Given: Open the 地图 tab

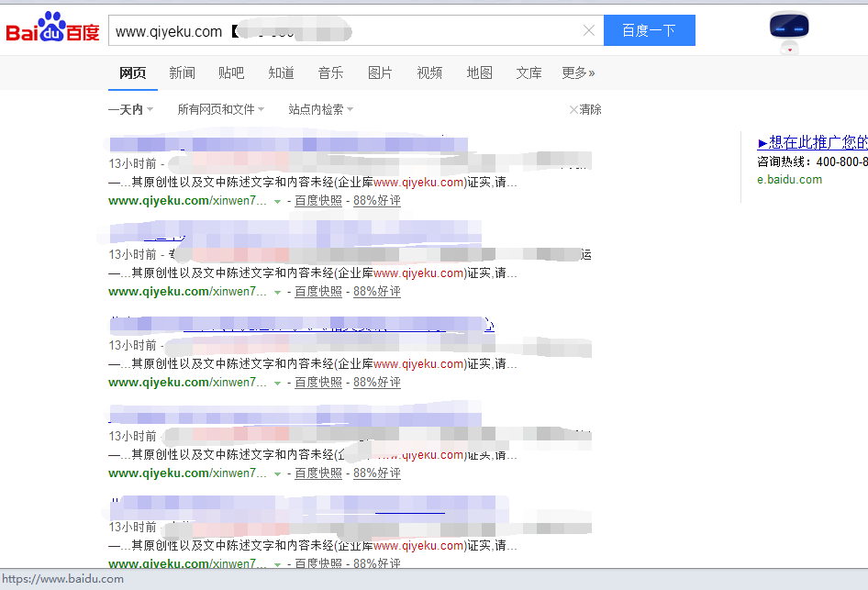Looking at the screenshot, I should pos(479,72).
